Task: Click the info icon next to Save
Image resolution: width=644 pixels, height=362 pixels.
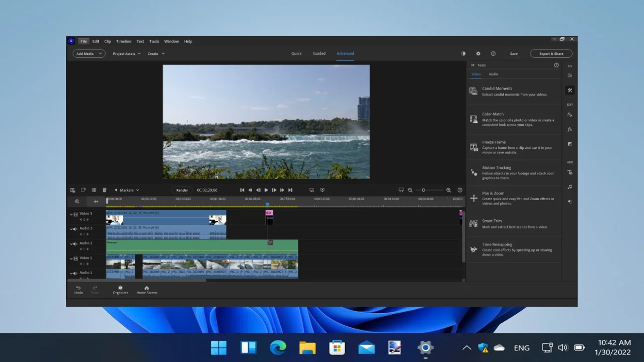Action: (x=493, y=53)
